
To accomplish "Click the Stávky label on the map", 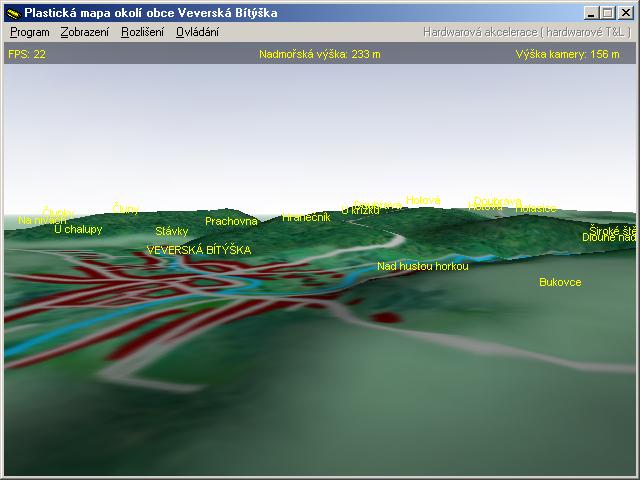I will point(172,231).
